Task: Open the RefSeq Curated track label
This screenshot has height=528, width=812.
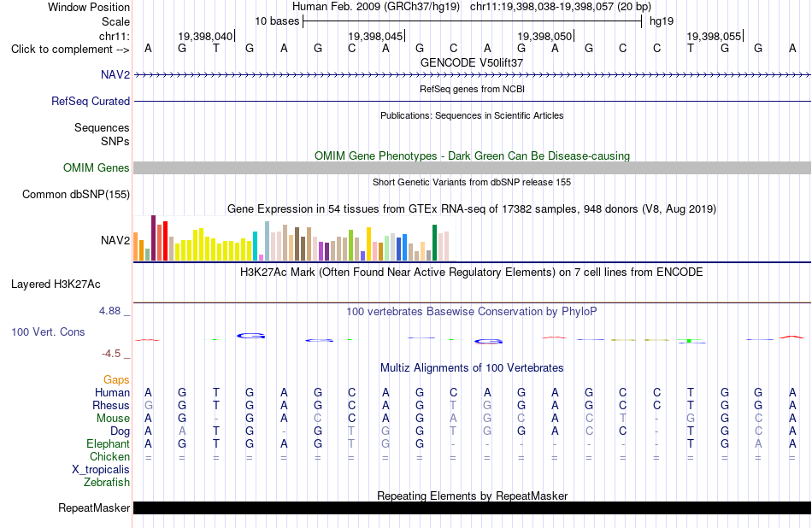Action: pyautogui.click(x=90, y=102)
